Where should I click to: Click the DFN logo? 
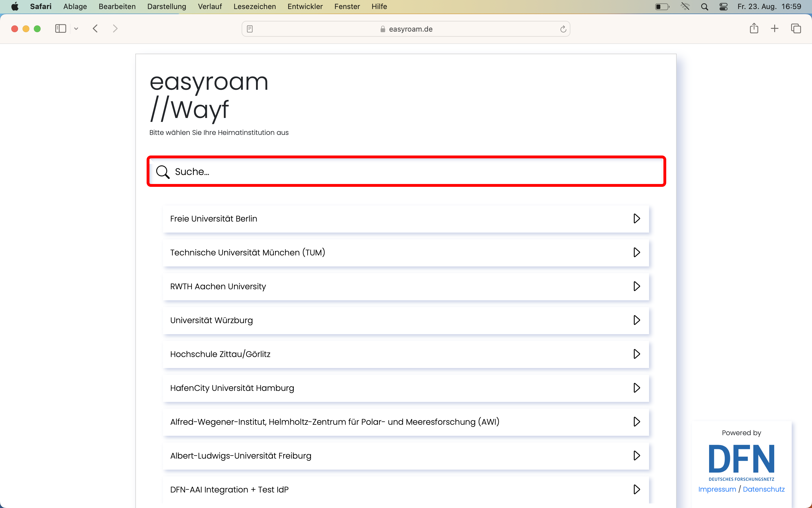point(742,462)
